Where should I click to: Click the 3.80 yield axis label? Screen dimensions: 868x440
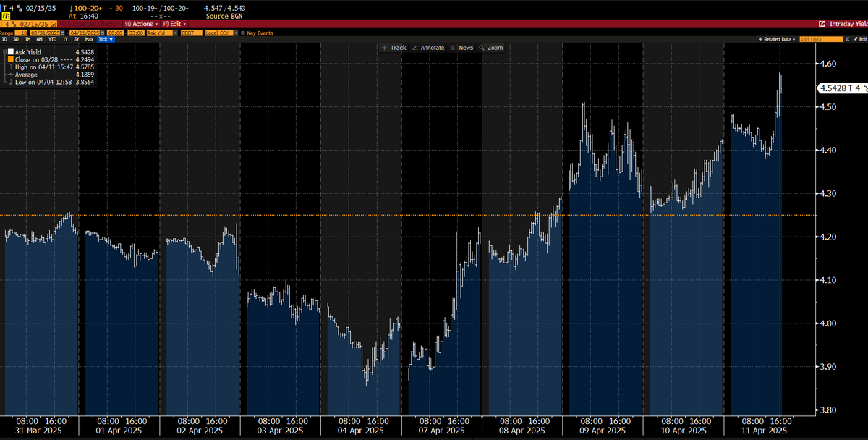(827, 410)
